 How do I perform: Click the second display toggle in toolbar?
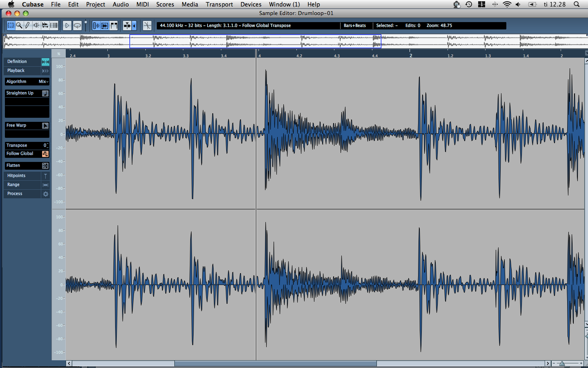[x=105, y=25]
